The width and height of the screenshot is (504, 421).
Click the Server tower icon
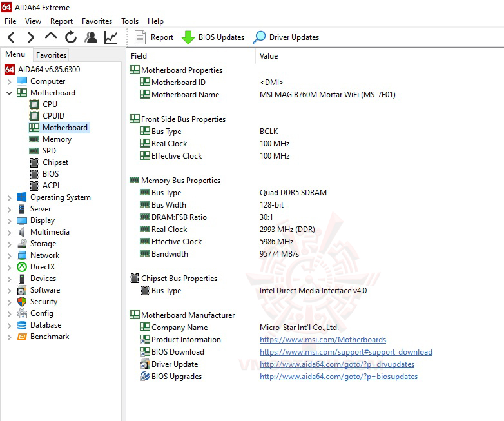click(x=21, y=209)
